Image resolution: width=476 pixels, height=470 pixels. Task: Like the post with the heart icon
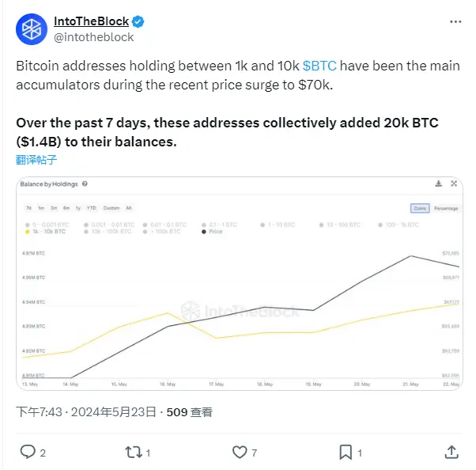tap(240, 452)
